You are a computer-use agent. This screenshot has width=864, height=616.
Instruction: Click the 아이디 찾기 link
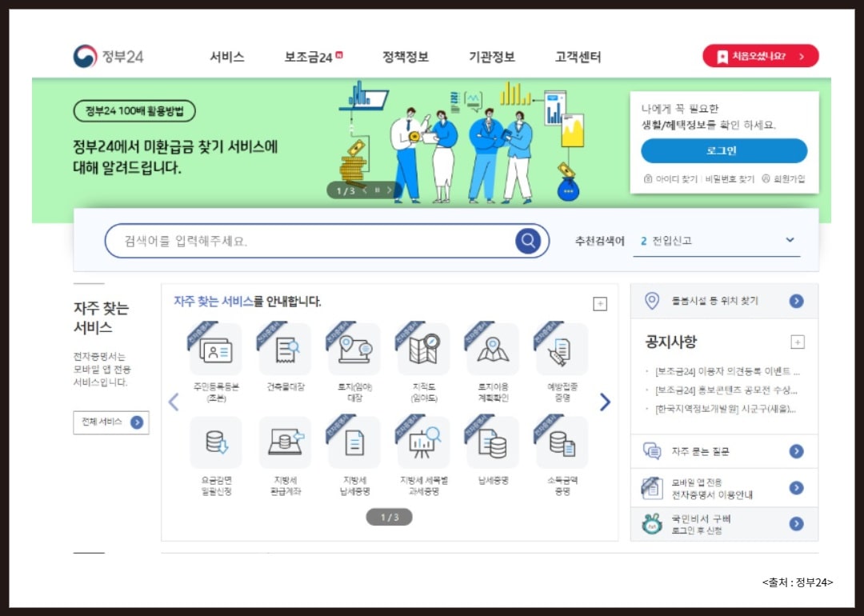click(670, 179)
